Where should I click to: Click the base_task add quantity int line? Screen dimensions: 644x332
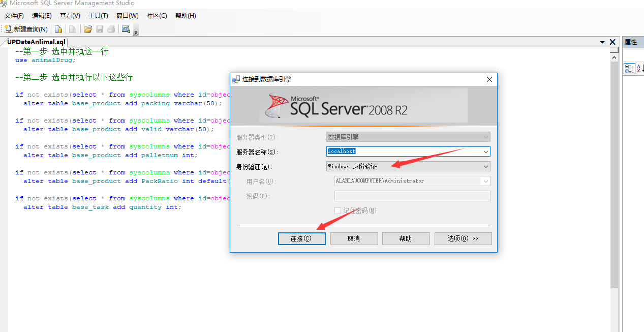pos(102,207)
